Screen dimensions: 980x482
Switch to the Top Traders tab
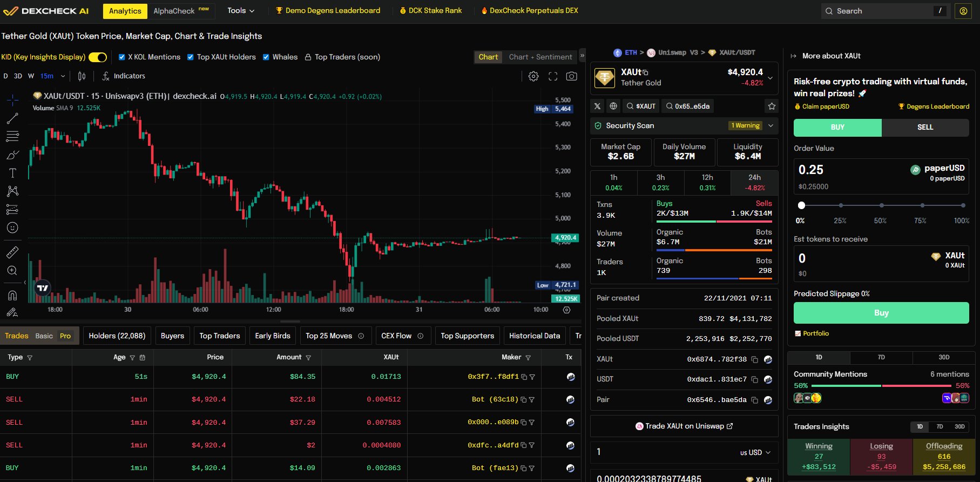pos(219,336)
